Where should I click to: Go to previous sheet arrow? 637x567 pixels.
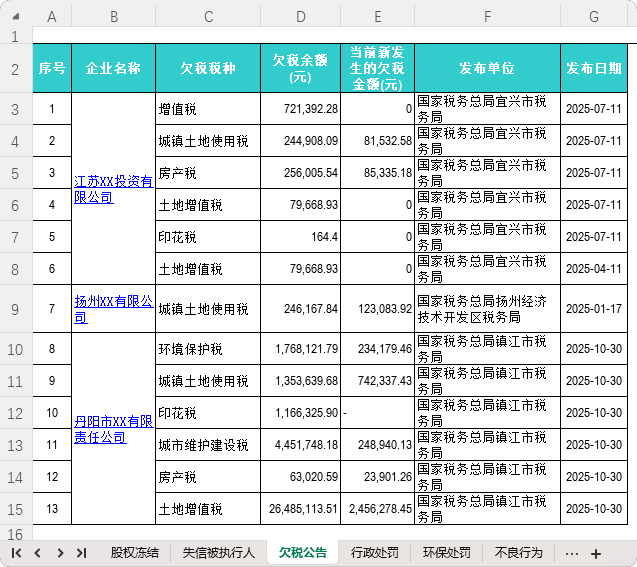click(x=38, y=553)
